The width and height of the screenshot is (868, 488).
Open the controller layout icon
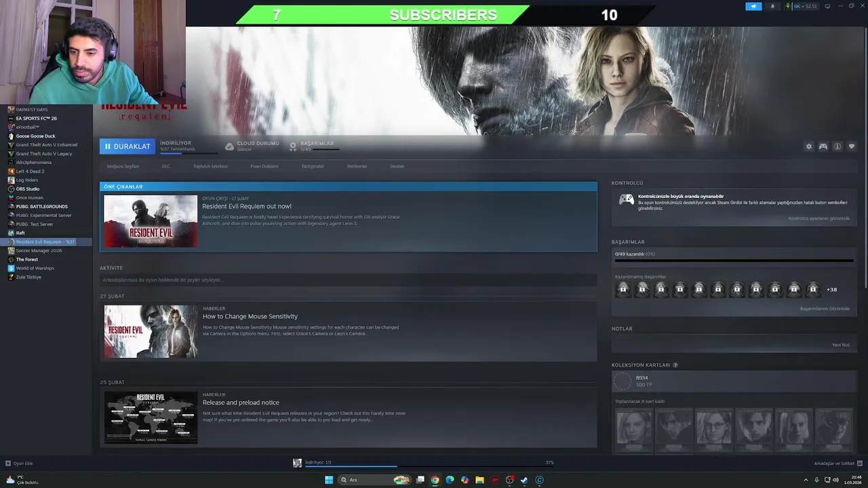[x=823, y=146]
